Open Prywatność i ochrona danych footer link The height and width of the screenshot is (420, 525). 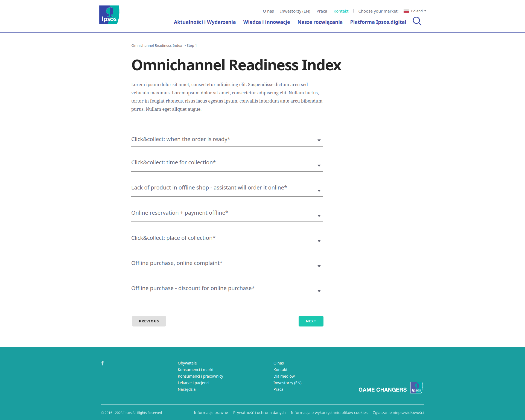point(259,413)
